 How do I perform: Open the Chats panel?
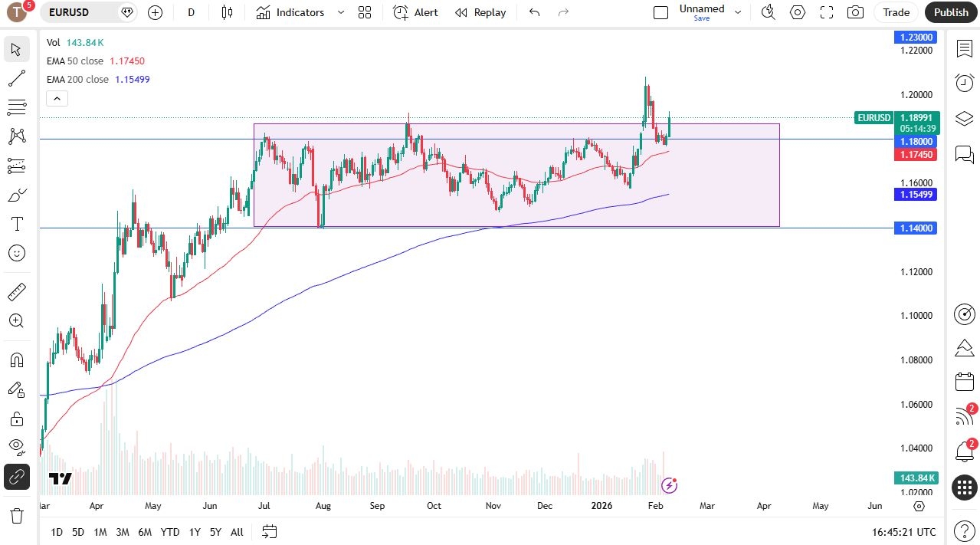click(x=964, y=154)
